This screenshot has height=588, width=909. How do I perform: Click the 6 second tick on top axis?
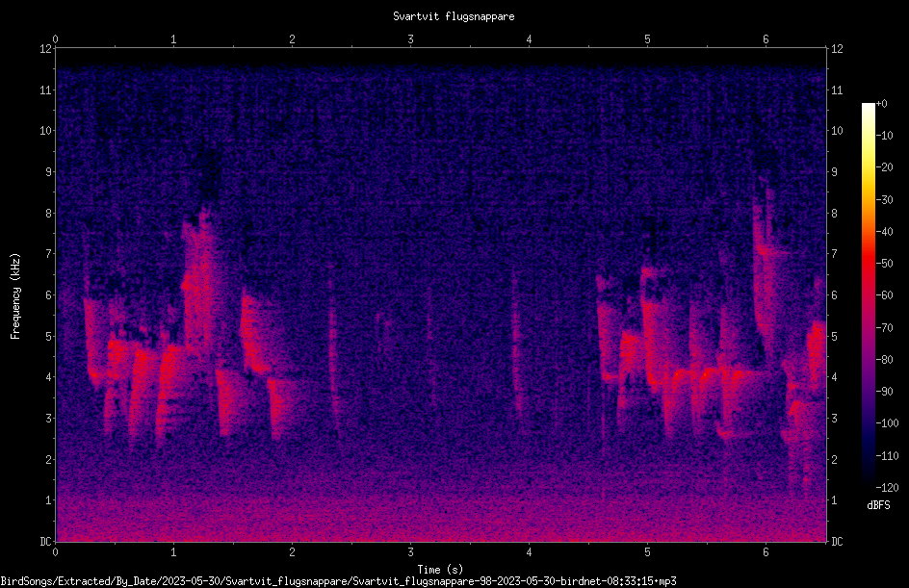766,39
